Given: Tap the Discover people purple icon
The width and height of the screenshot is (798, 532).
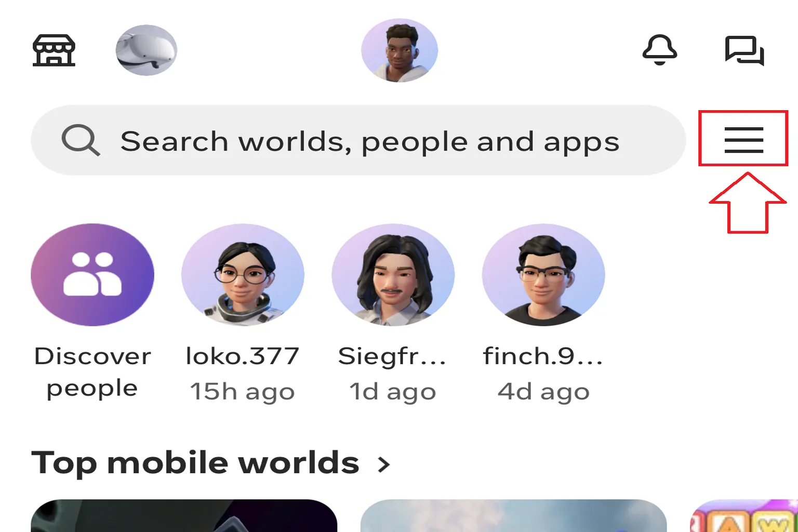Looking at the screenshot, I should [92, 275].
